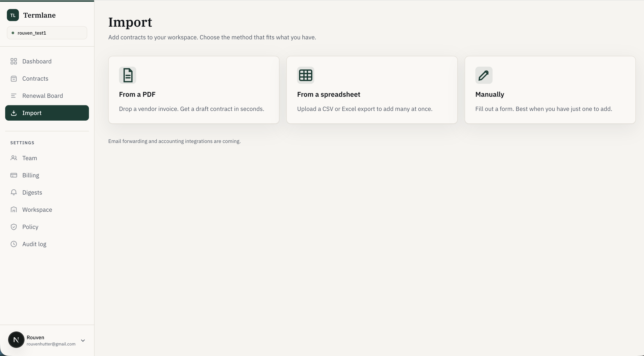
Task: Click the Dashboard grid icon
Action: click(x=14, y=61)
